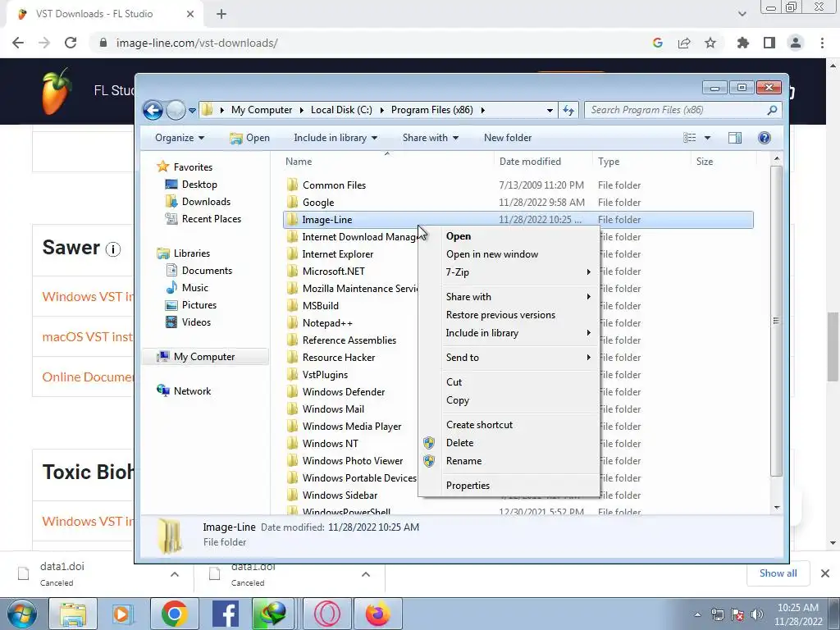Click Show all downloads button

[778, 573]
